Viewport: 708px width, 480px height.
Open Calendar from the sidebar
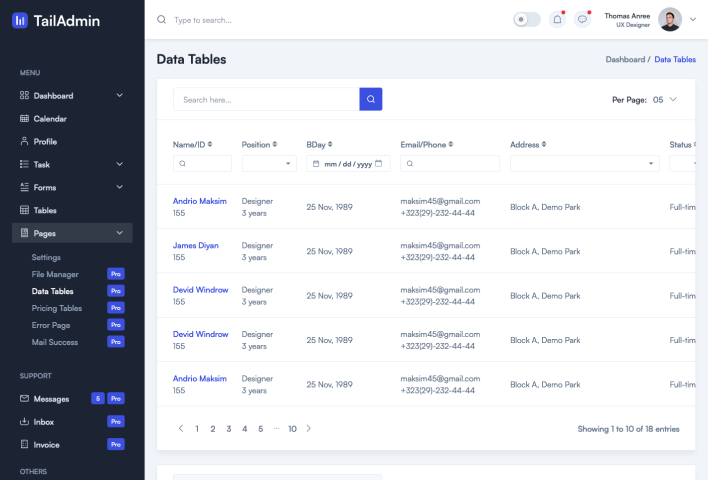[50, 119]
